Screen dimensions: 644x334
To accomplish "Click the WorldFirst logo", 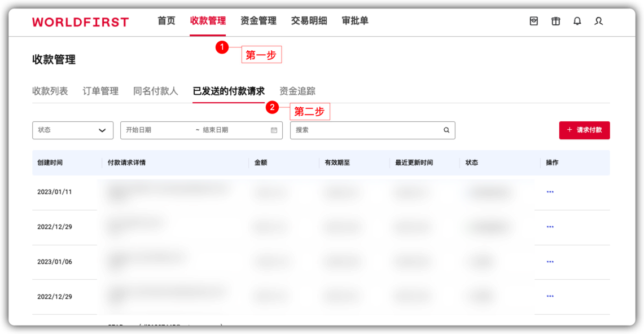I will (80, 22).
